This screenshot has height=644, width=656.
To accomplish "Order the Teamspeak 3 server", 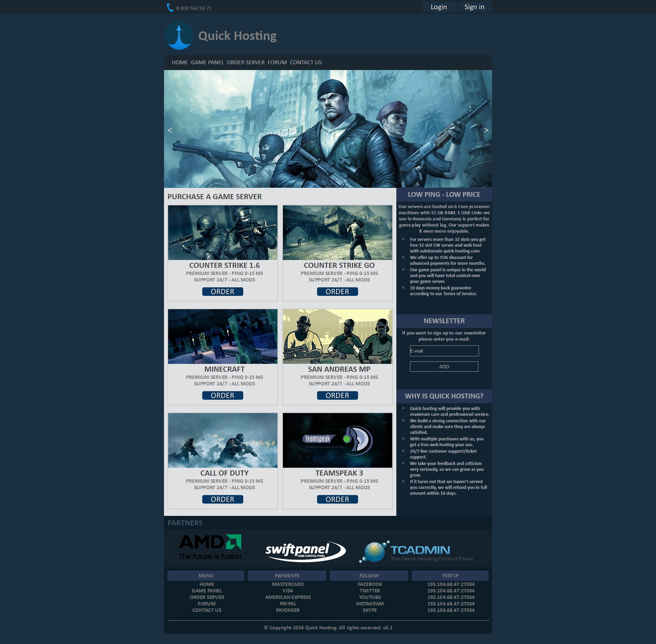I will click(x=337, y=499).
